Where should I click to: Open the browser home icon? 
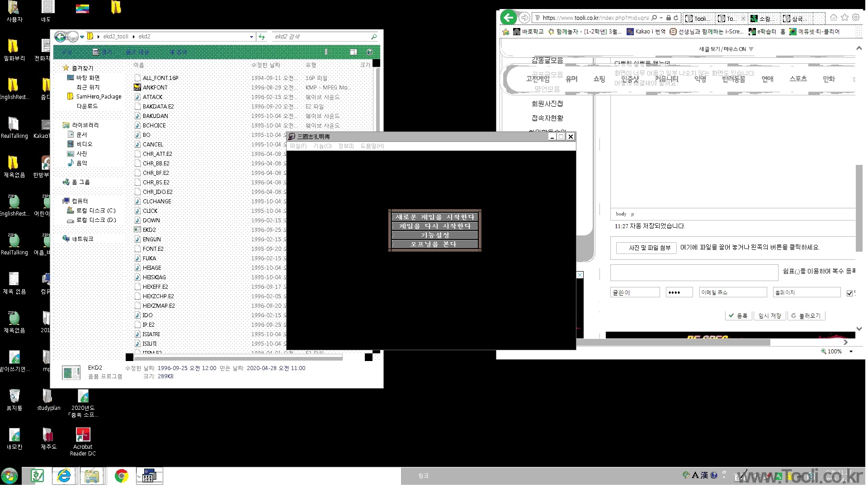point(834,18)
